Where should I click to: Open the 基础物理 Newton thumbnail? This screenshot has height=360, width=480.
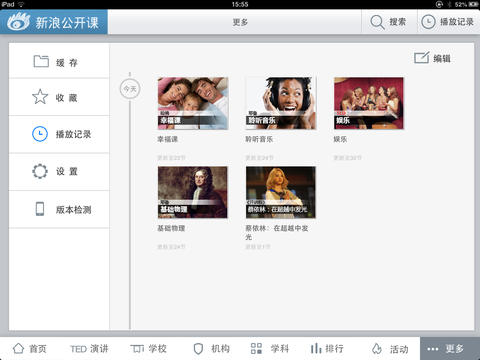click(x=193, y=192)
